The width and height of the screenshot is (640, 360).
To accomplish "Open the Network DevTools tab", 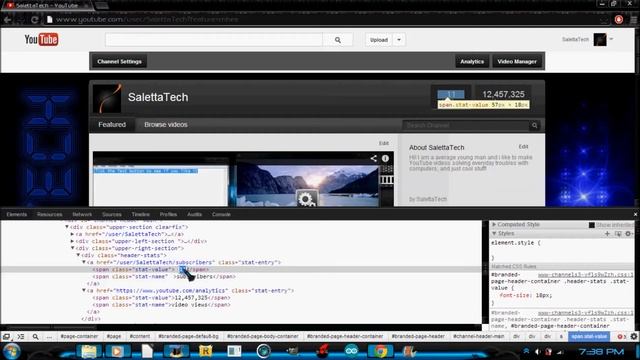I will [x=82, y=214].
